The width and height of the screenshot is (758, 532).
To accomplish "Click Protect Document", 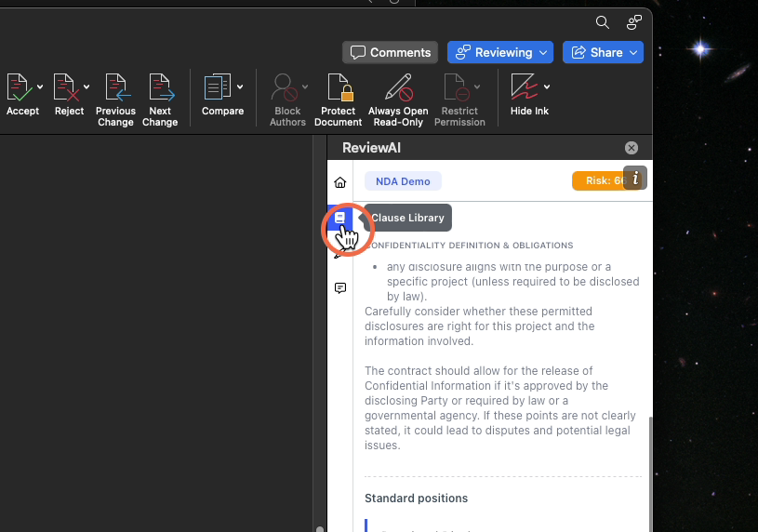I will (x=338, y=100).
